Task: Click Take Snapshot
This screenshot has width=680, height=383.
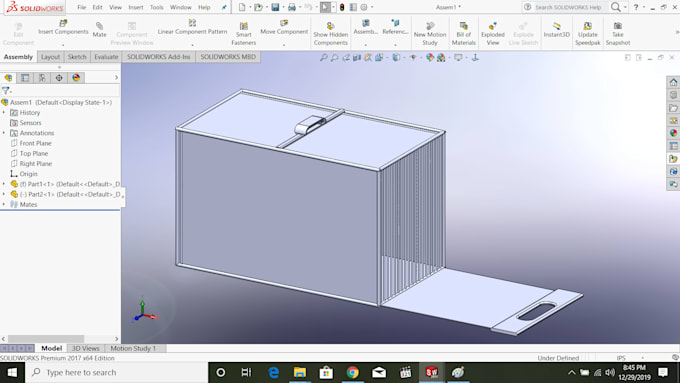Action: coord(618,34)
